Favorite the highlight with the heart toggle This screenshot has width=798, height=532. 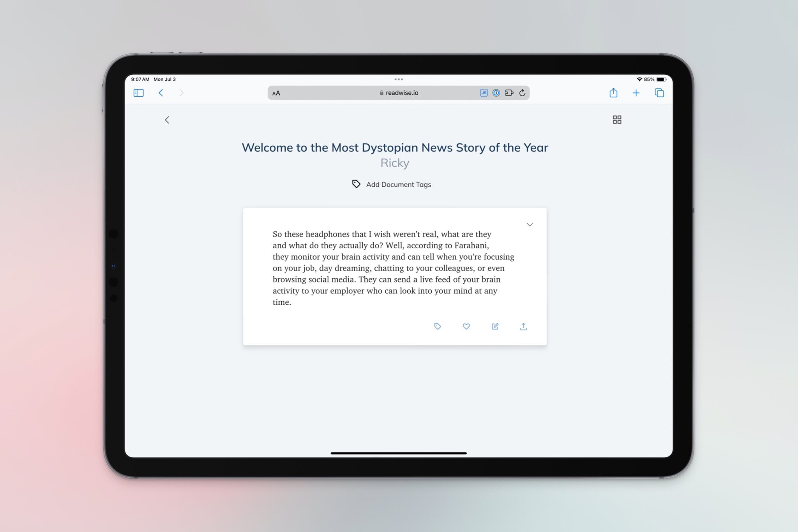[466, 327]
